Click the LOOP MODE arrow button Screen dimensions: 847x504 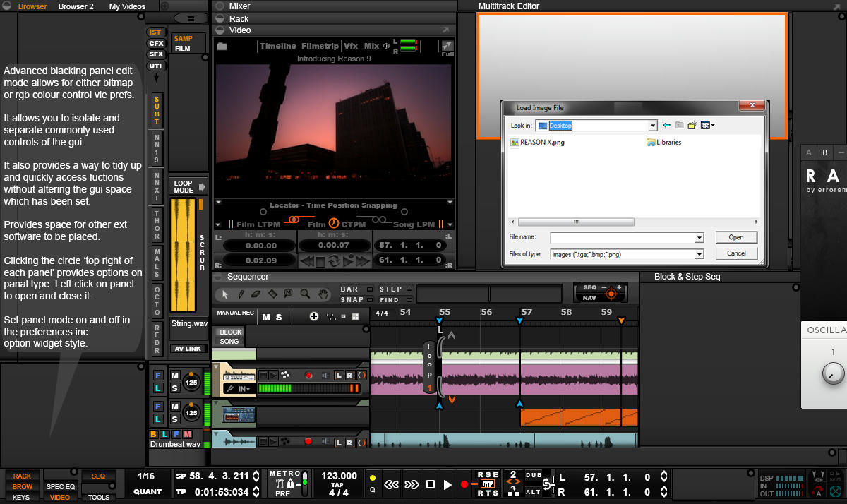[203, 187]
